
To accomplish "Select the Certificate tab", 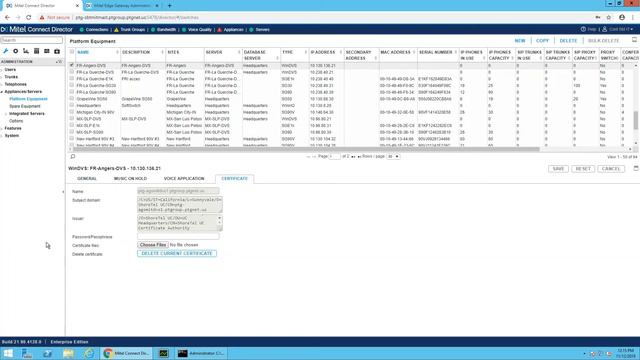I will click(x=234, y=179).
